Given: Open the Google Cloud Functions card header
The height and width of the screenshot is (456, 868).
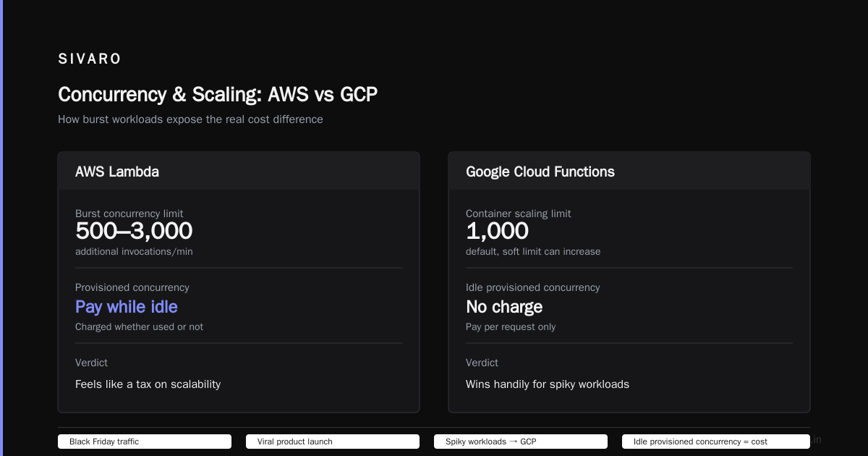Looking at the screenshot, I should [629, 172].
